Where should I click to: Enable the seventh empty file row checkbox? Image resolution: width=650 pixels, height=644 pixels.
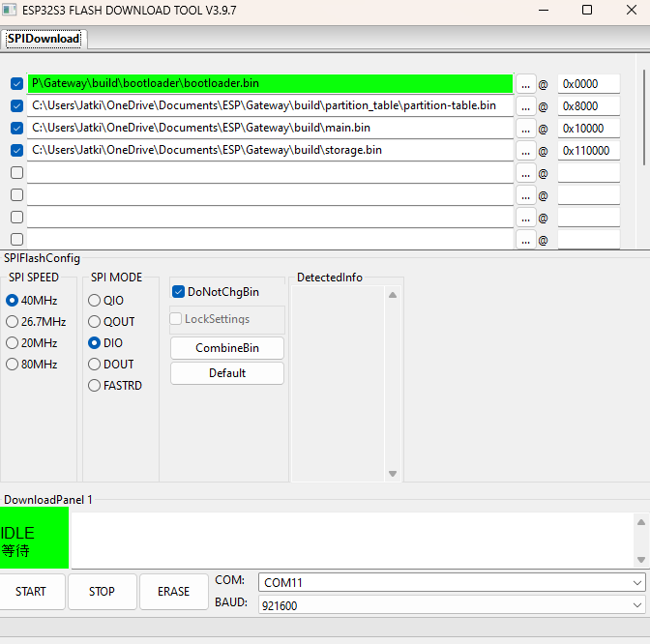16,218
